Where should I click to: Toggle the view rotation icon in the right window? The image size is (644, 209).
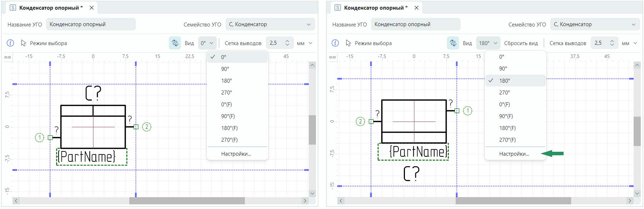coord(453,43)
